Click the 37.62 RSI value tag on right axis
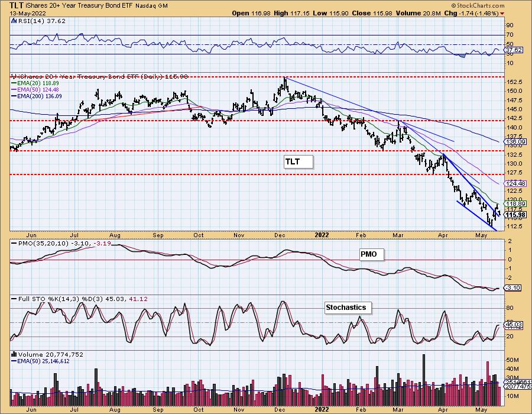Image resolution: width=532 pixels, height=414 pixels. 514,50
